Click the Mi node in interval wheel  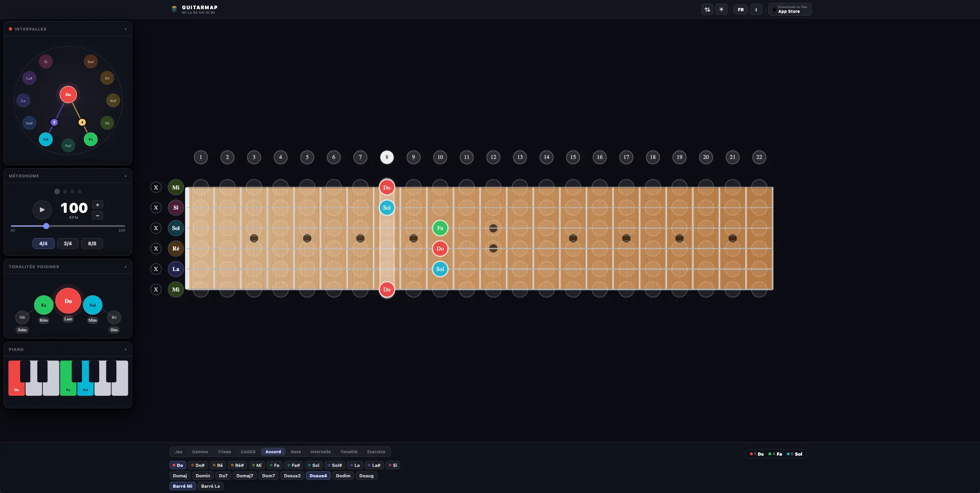(107, 123)
